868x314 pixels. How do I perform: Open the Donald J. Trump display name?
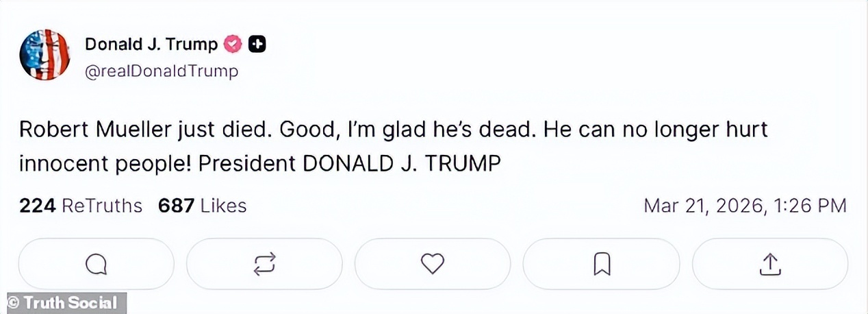(151, 45)
